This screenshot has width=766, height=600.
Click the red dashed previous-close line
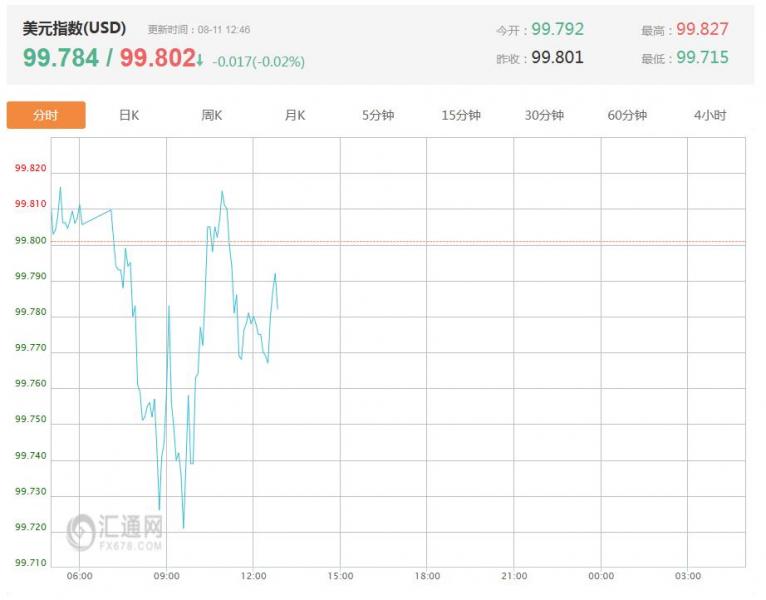pos(398,242)
